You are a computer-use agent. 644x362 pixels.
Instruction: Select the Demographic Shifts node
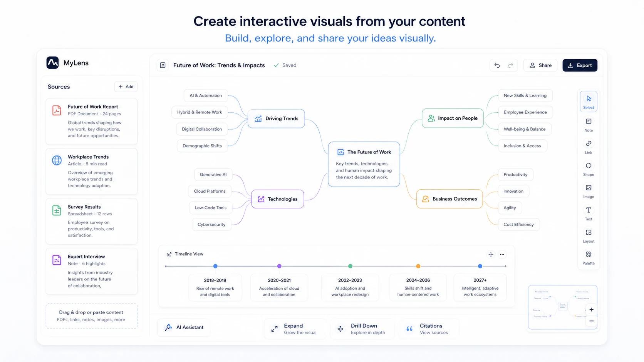[202, 146]
